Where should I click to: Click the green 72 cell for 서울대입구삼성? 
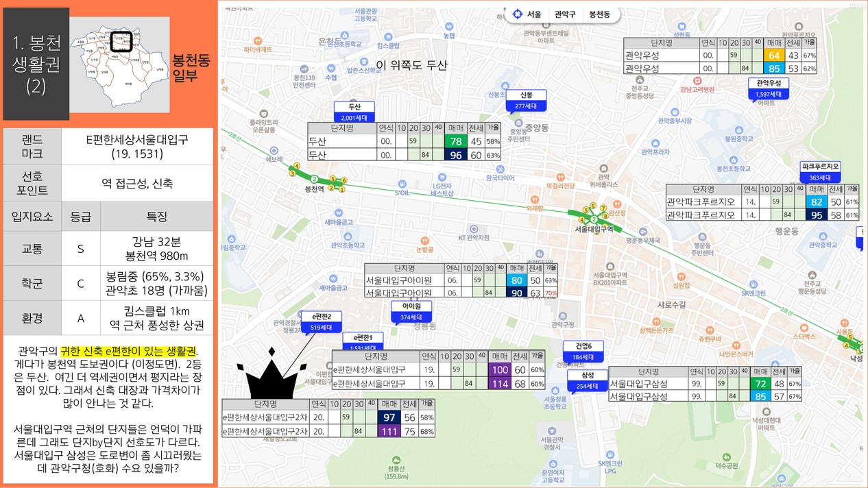[x=759, y=383]
